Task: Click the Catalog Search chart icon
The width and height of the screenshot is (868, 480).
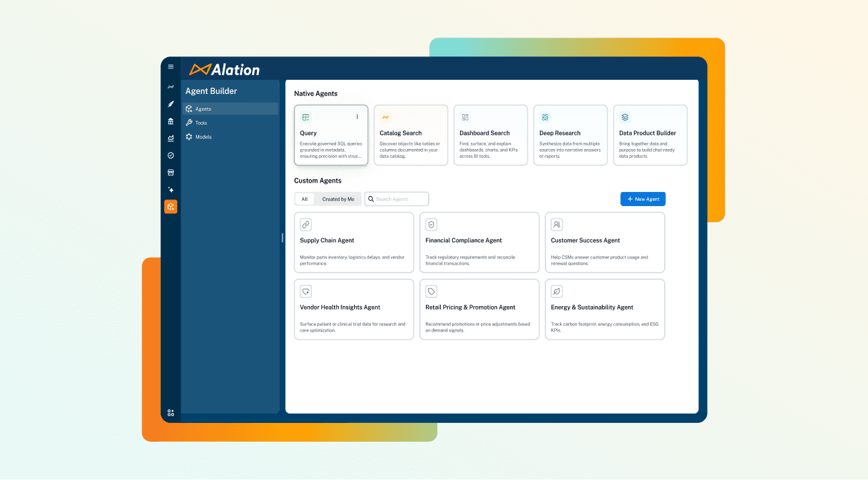Action: point(384,115)
